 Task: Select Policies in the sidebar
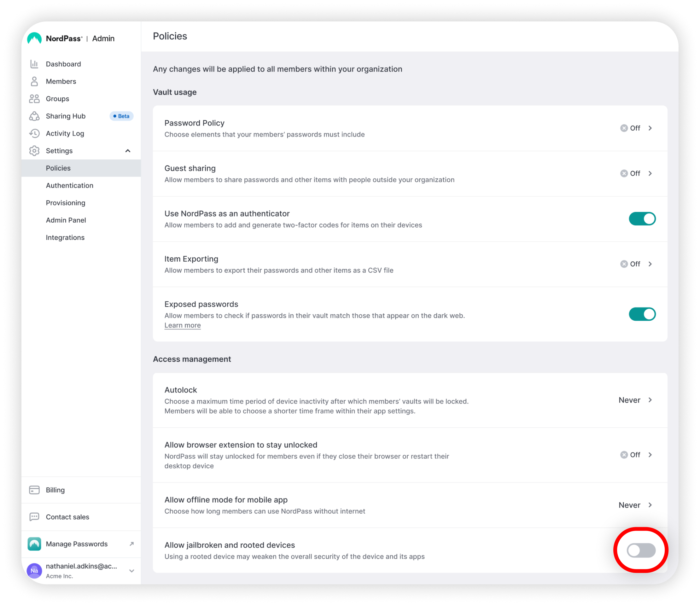[81, 168]
